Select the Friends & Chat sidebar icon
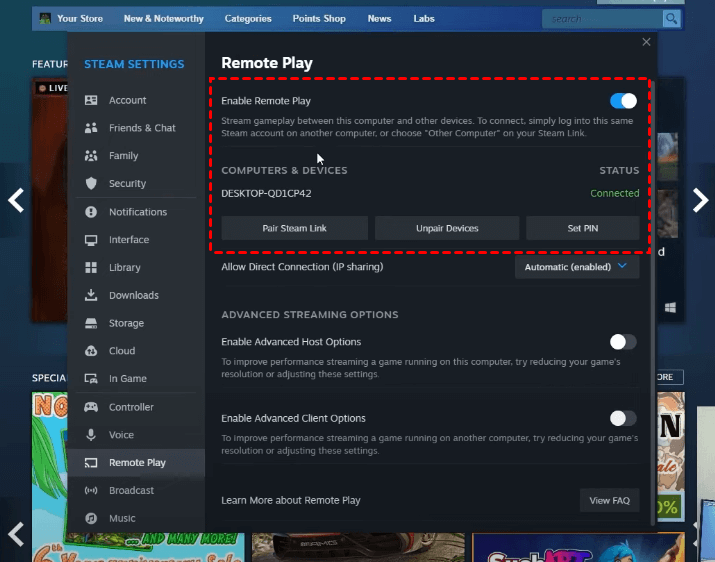Image resolution: width=715 pixels, height=562 pixels. coord(91,128)
